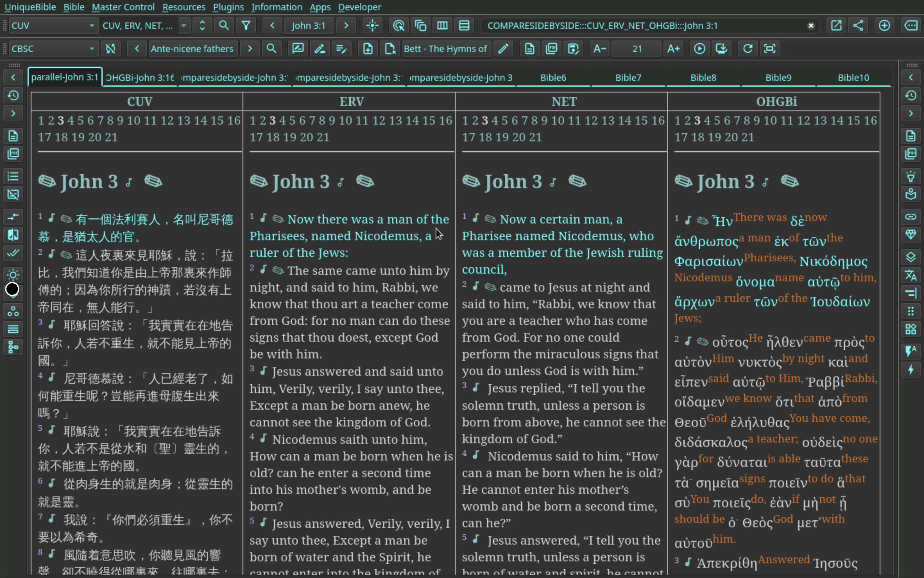Open chapter 16 in the ERV column
Image resolution: width=924 pixels, height=578 pixels.
click(445, 120)
